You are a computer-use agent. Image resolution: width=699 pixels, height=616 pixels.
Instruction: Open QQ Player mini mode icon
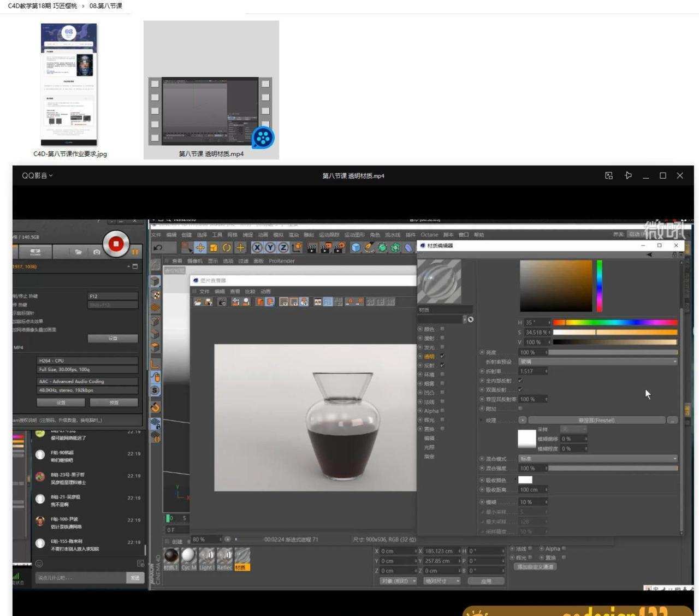609,175
